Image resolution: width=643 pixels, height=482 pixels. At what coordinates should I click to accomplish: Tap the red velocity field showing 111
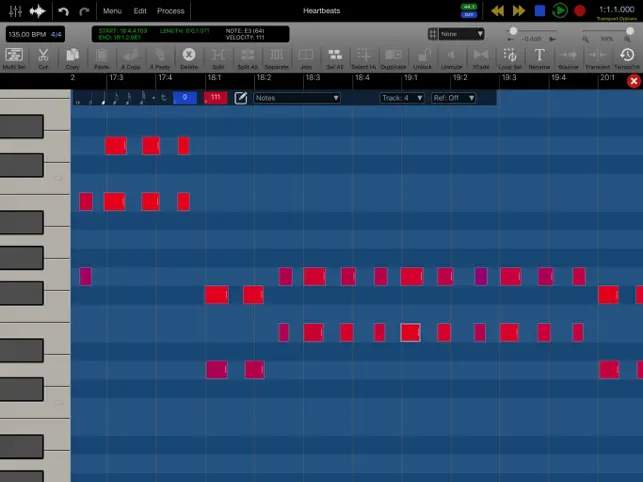215,98
